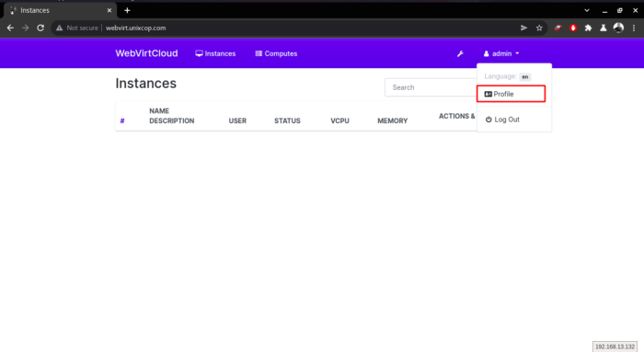
Task: Reload the current page
Action: (40, 28)
